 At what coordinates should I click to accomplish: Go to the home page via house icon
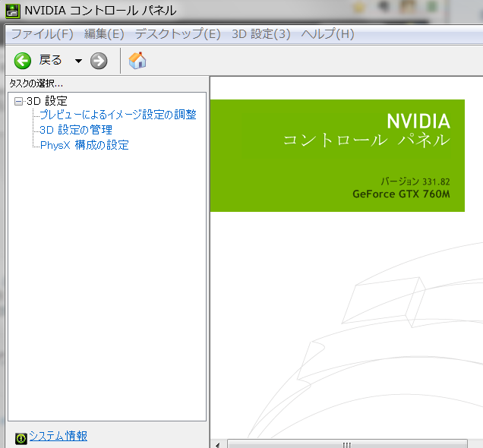click(137, 60)
